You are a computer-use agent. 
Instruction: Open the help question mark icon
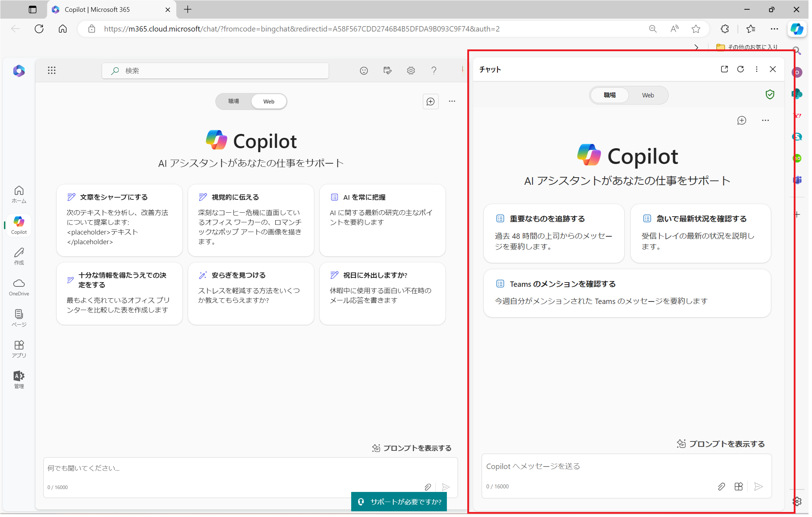tap(434, 71)
